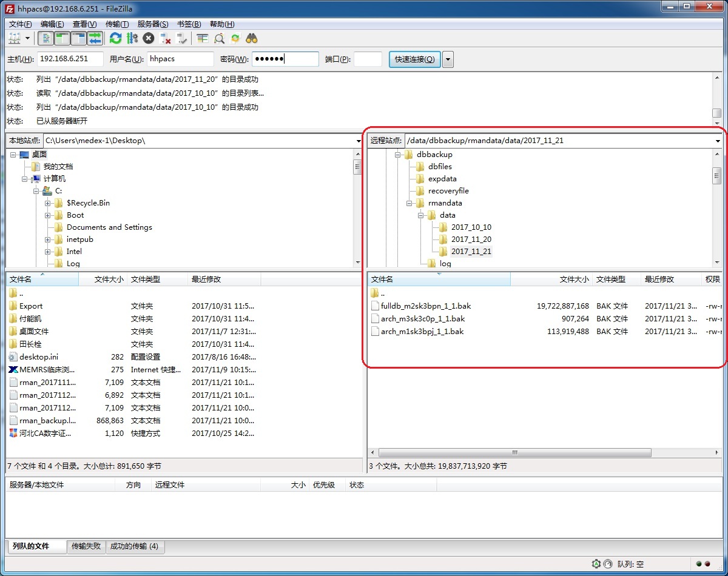Collapse the 计算机 node in local tree
Image resolution: width=728 pixels, height=576 pixels.
pos(25,179)
